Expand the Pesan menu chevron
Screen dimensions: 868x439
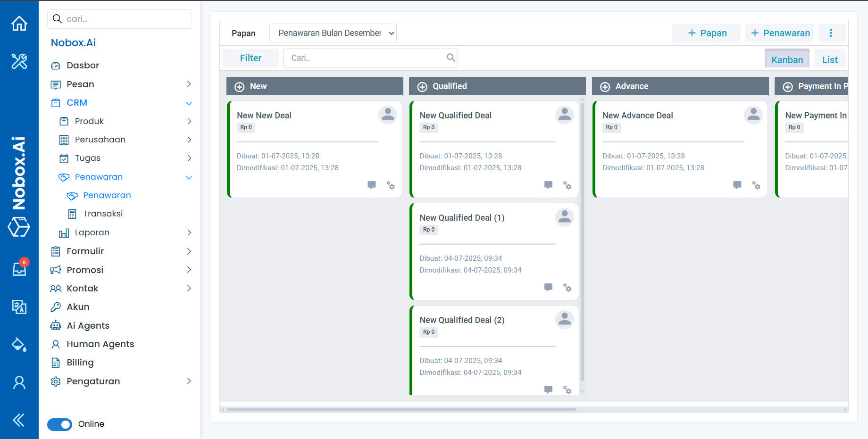tap(189, 84)
